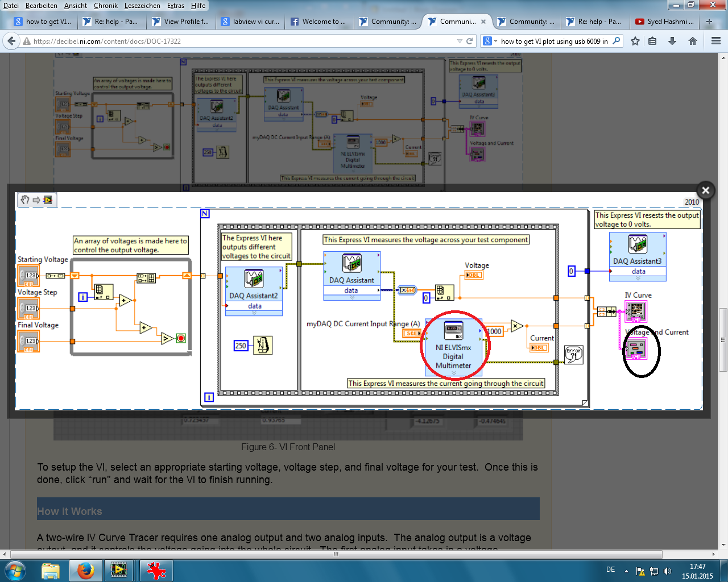This screenshot has height=582, width=728.
Task: Click the Index Array node near Voltage indicator
Action: pos(444,292)
